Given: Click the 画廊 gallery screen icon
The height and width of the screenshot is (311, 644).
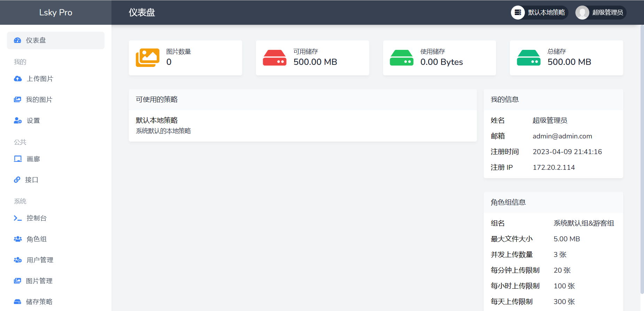Looking at the screenshot, I should tap(18, 159).
